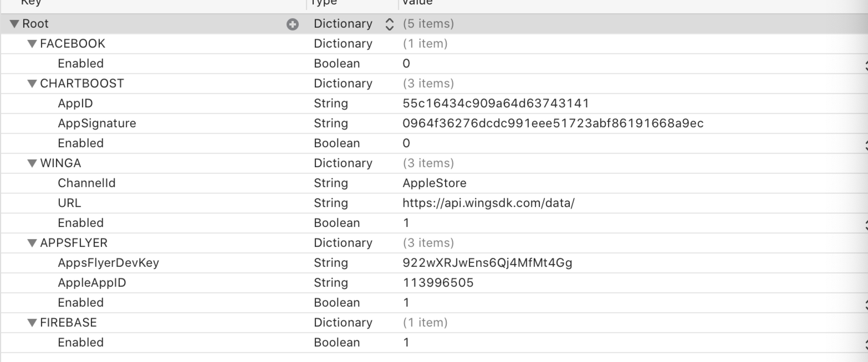Click Dictionary type of APPSFLYER row
Image resolution: width=868 pixels, height=362 pixels.
click(x=343, y=243)
